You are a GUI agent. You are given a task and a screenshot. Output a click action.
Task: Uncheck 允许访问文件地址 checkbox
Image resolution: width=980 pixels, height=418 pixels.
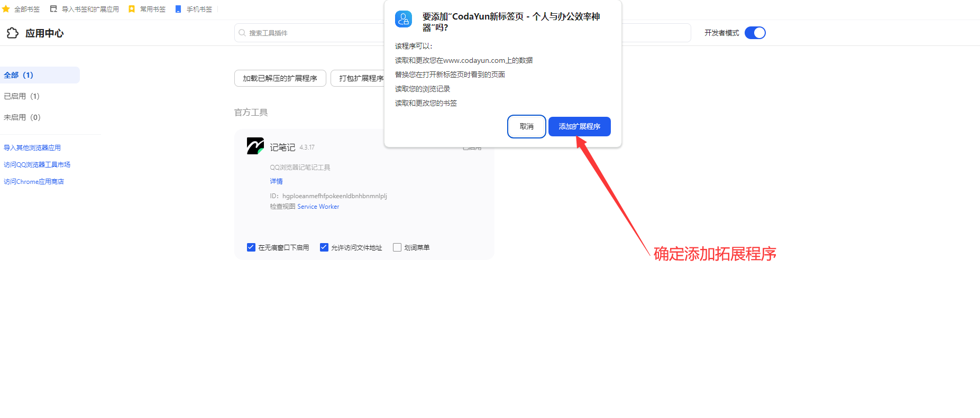tap(324, 247)
